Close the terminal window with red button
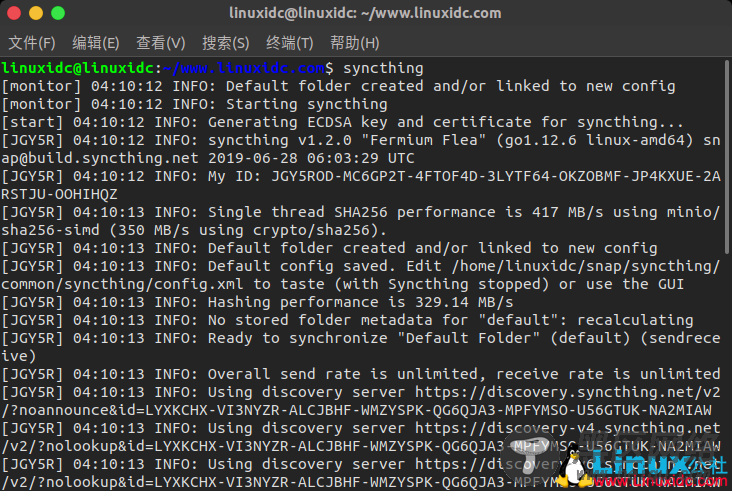 point(14,13)
